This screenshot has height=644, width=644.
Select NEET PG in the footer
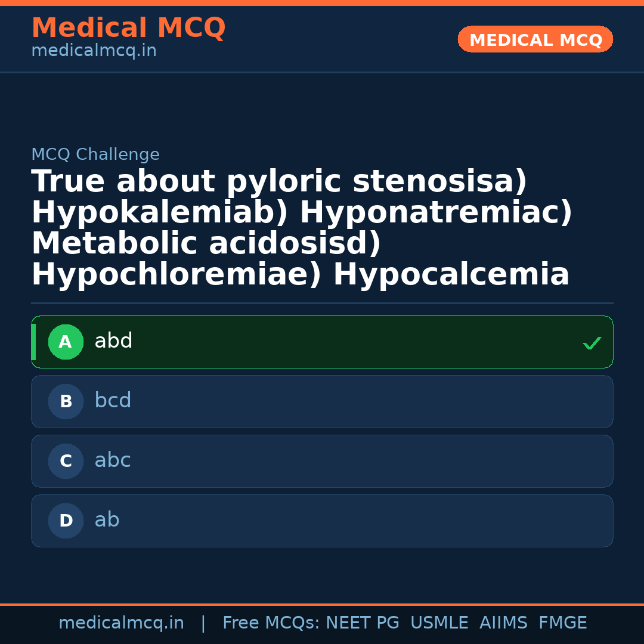click(x=362, y=622)
